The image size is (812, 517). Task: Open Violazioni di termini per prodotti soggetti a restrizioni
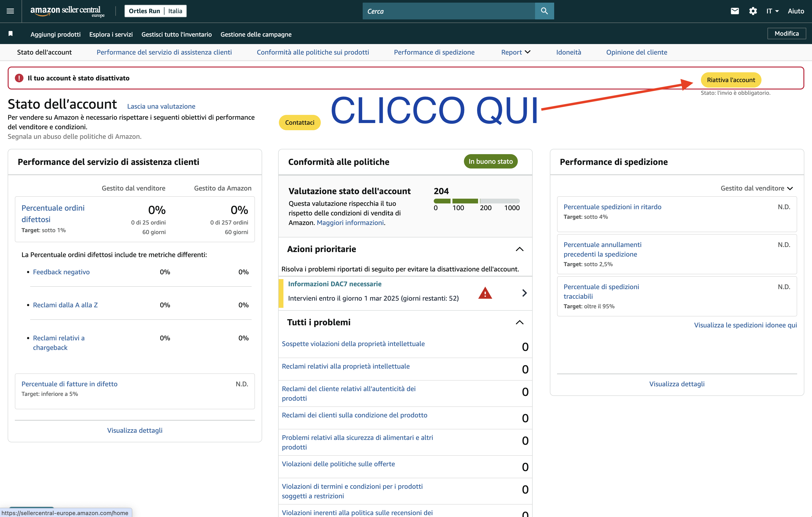click(352, 491)
